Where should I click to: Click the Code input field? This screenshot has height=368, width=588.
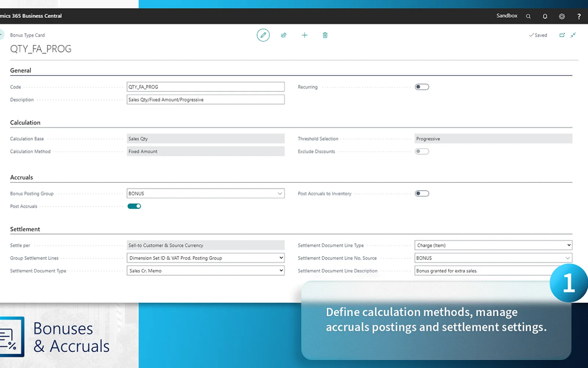[206, 87]
